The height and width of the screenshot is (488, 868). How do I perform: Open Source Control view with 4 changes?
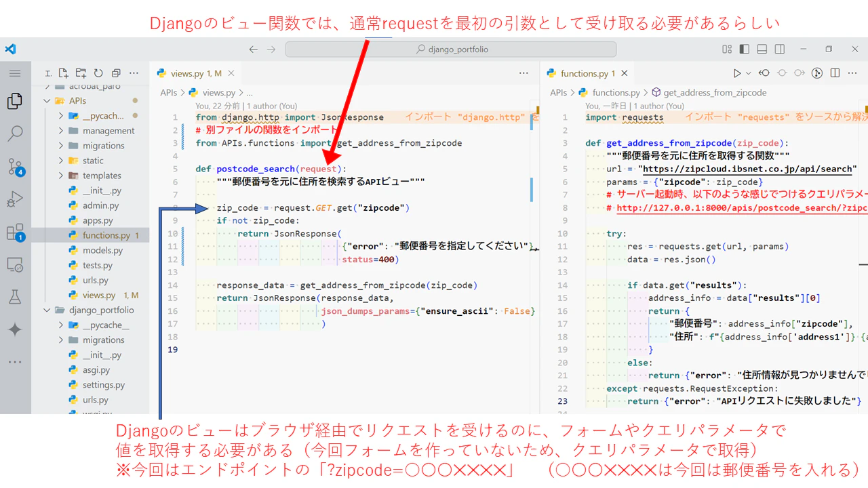[x=15, y=167]
